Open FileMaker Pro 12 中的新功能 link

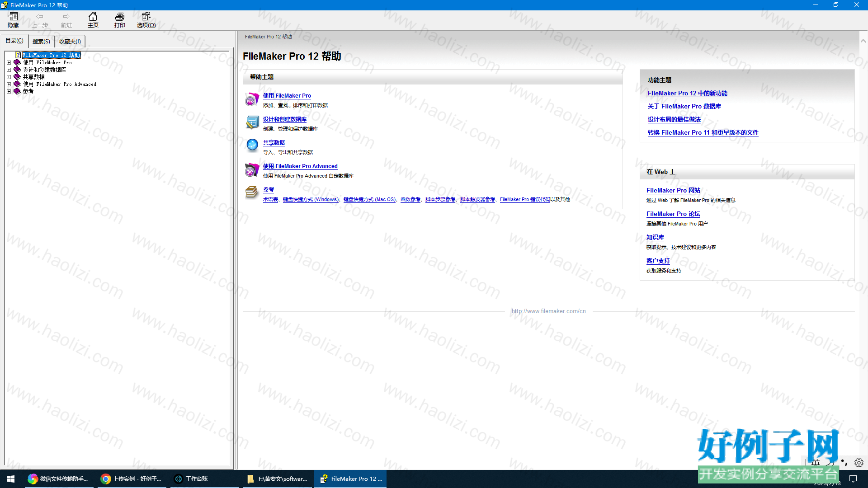(x=687, y=94)
